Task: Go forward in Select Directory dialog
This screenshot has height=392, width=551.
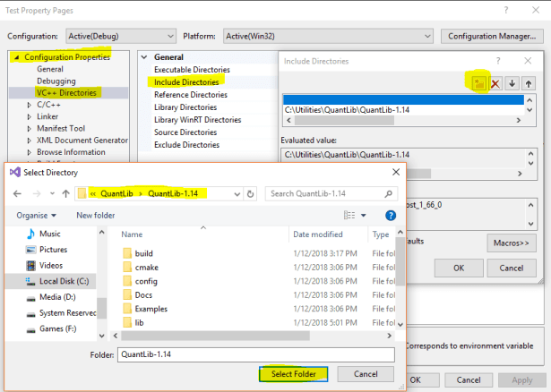Action: (x=37, y=193)
